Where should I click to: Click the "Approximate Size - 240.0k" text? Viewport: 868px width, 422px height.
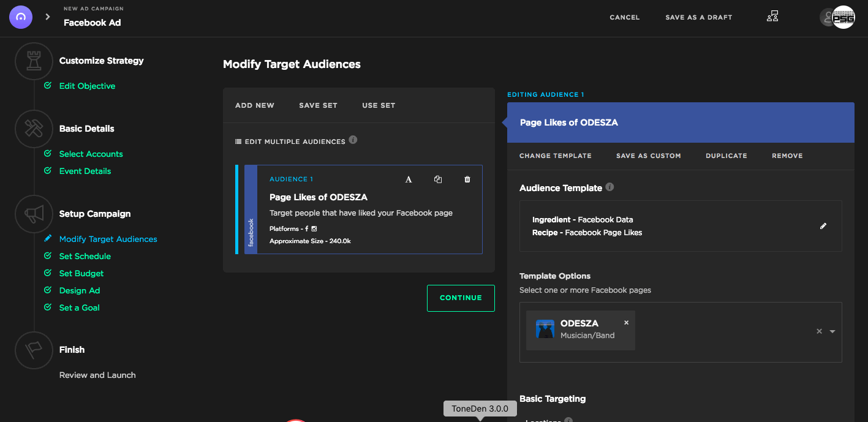point(310,241)
